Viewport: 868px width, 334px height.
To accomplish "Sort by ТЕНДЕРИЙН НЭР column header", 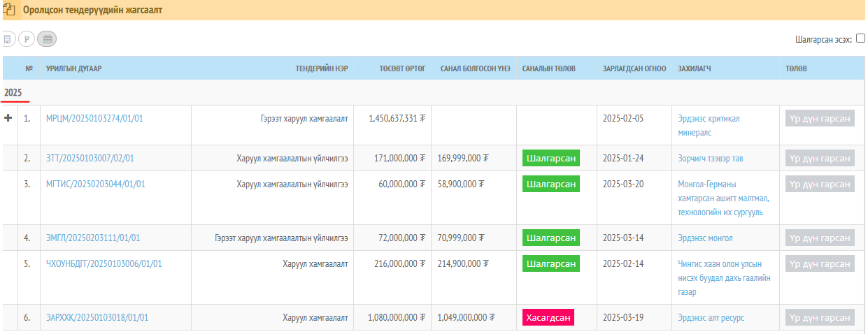I will [x=322, y=68].
